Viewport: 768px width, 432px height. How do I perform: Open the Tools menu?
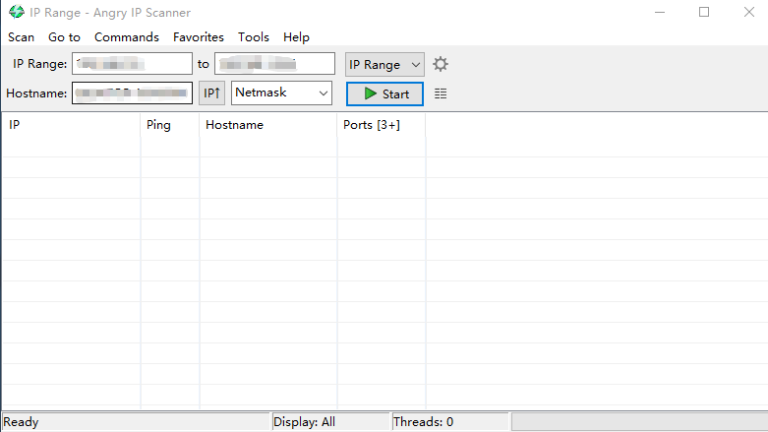pyautogui.click(x=253, y=37)
